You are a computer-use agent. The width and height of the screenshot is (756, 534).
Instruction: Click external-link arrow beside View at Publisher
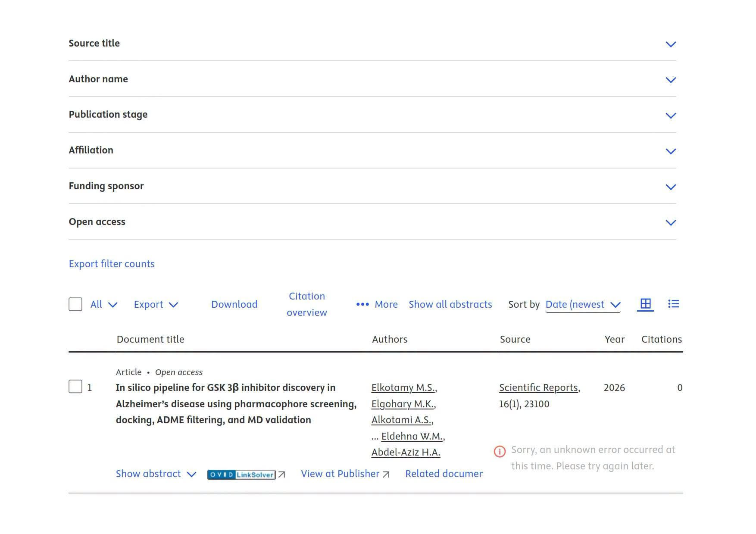[x=386, y=475]
